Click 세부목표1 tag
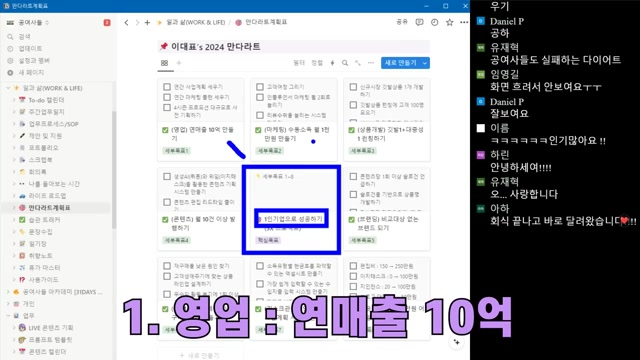Viewport: 640px width, 360px height. [x=177, y=151]
